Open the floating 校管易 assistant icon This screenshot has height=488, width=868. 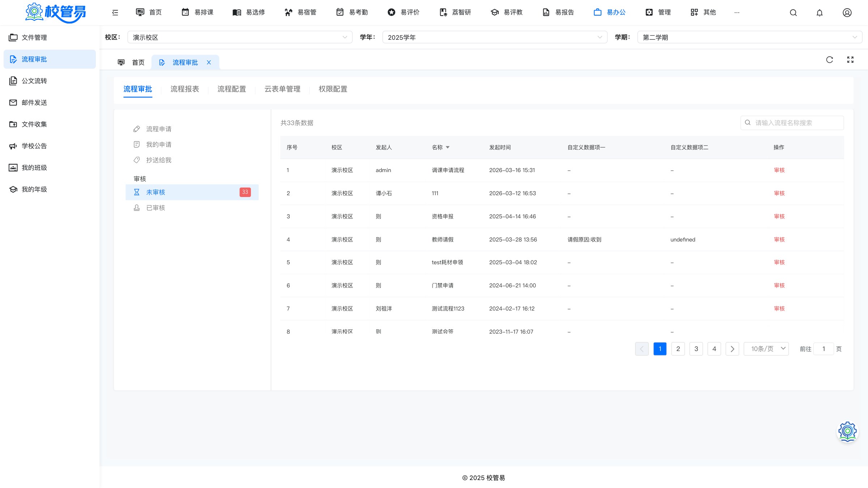tap(847, 431)
